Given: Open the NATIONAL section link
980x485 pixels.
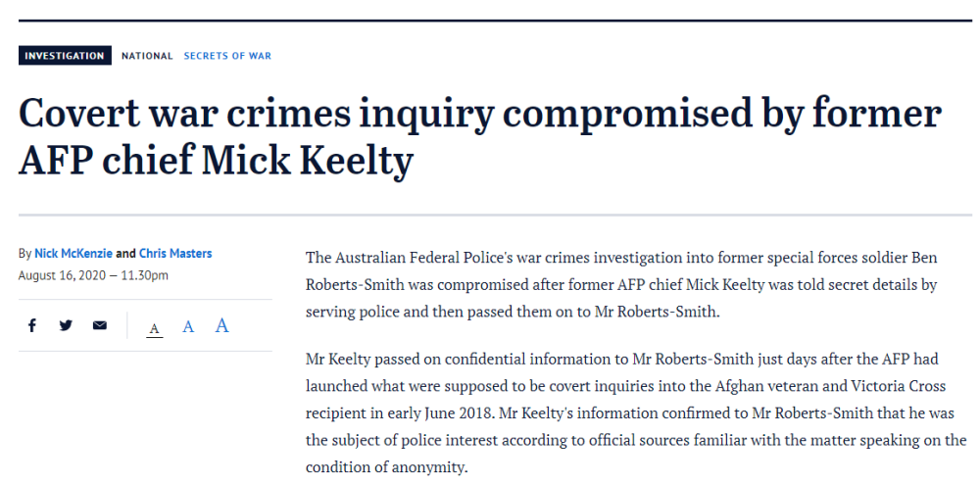Looking at the screenshot, I should coord(147,56).
